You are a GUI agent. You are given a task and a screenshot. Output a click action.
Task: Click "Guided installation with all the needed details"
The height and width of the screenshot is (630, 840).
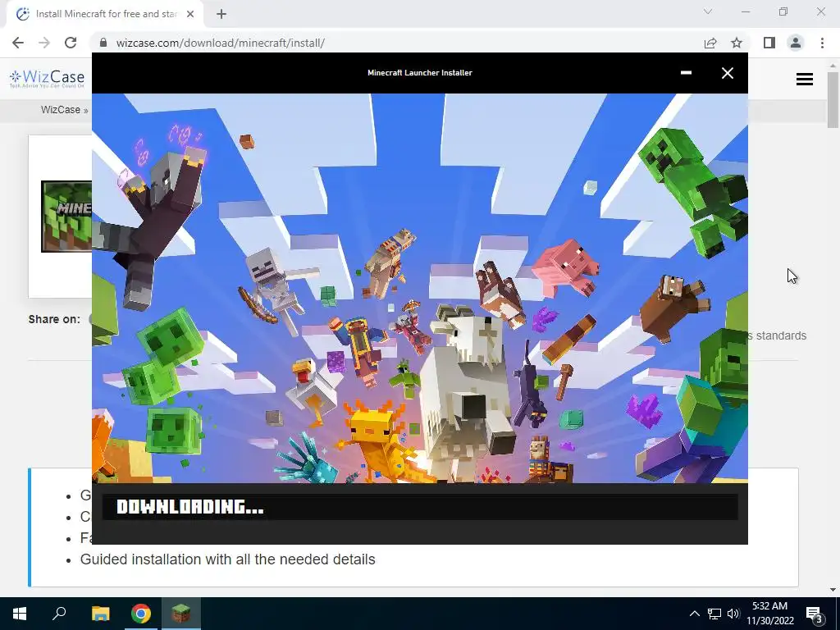(228, 559)
